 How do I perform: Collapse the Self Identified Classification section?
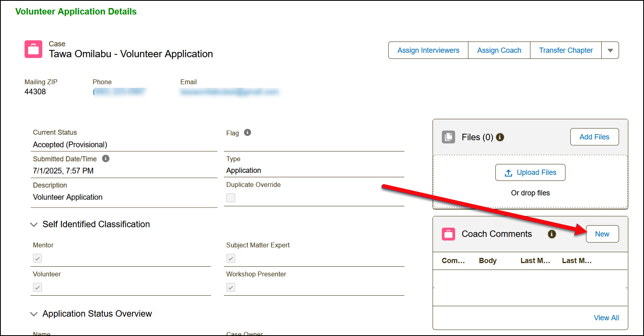click(34, 224)
